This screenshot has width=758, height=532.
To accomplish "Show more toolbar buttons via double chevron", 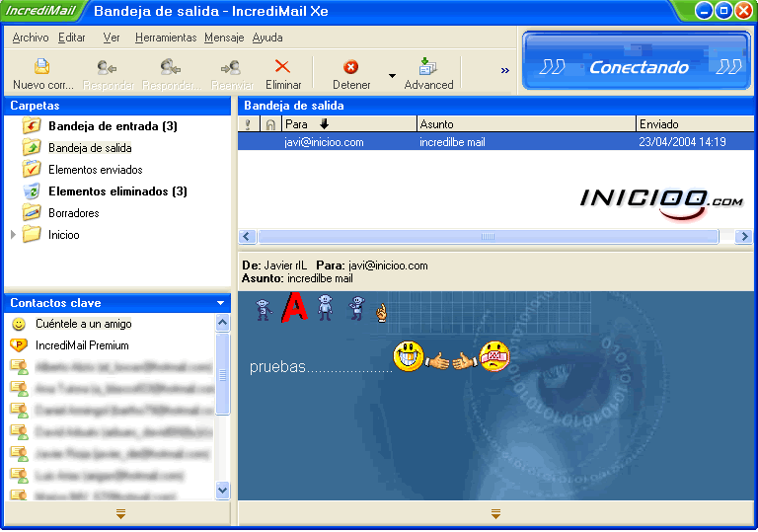I will click(505, 71).
